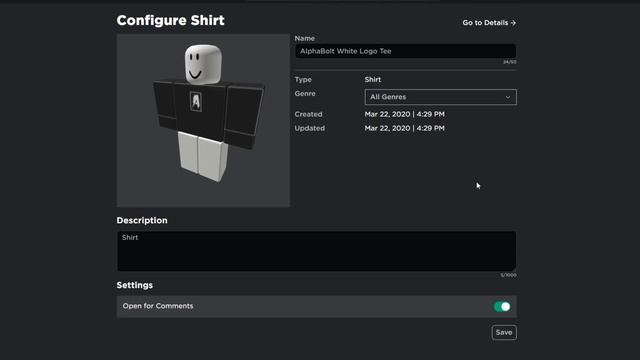The height and width of the screenshot is (360, 640).
Task: Open the Go to Details link
Action: 489,23
